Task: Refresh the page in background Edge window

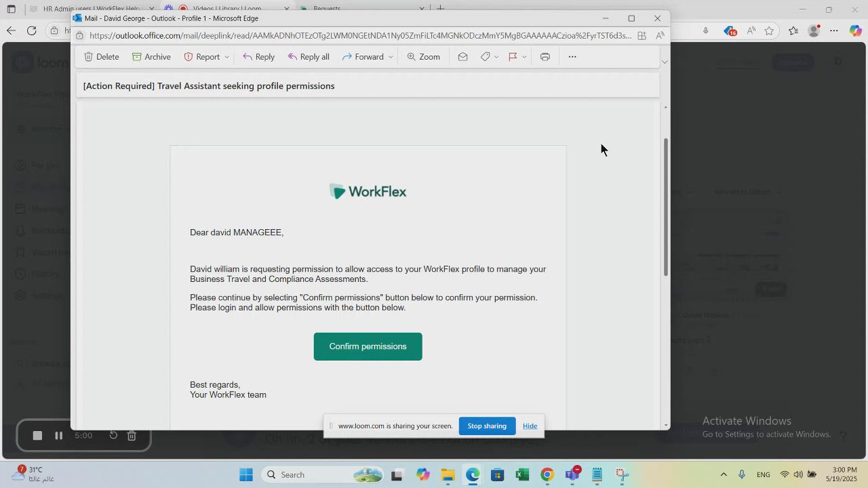Action: [31, 30]
